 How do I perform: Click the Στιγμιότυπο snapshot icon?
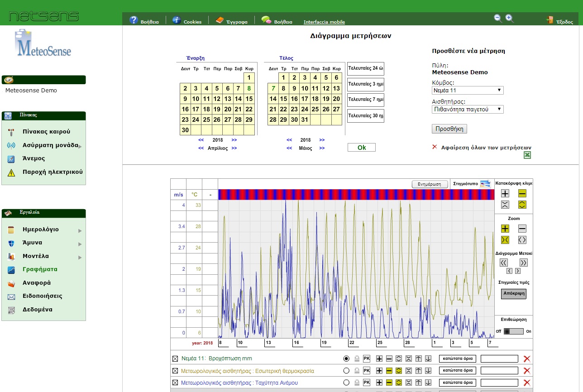tap(485, 184)
